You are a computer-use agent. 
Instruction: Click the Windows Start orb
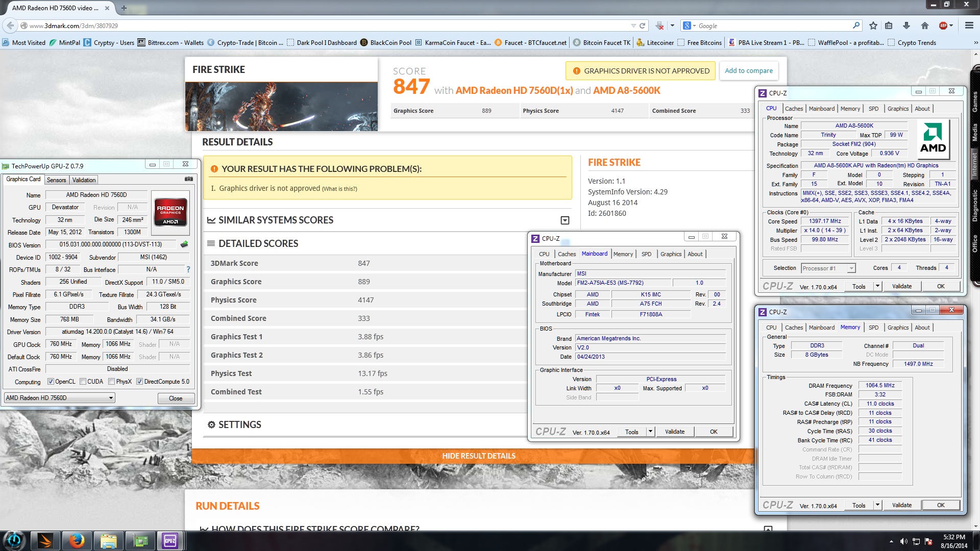point(14,541)
